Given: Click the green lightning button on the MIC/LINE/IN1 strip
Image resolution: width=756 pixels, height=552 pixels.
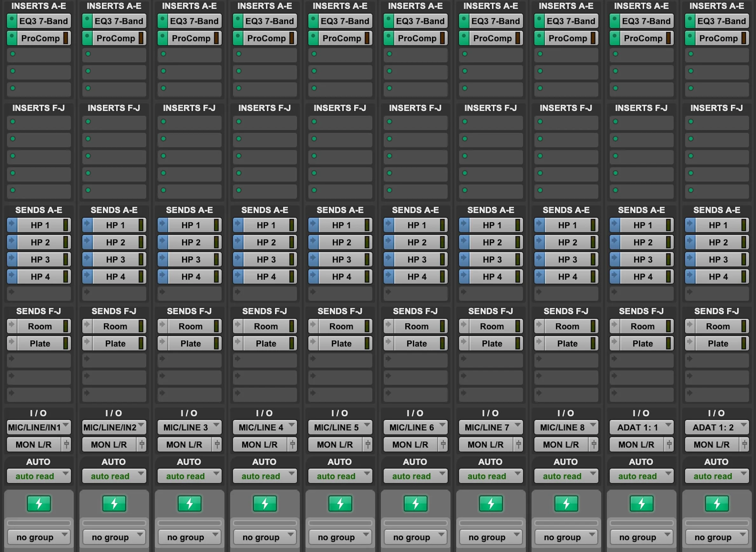Looking at the screenshot, I should point(39,504).
